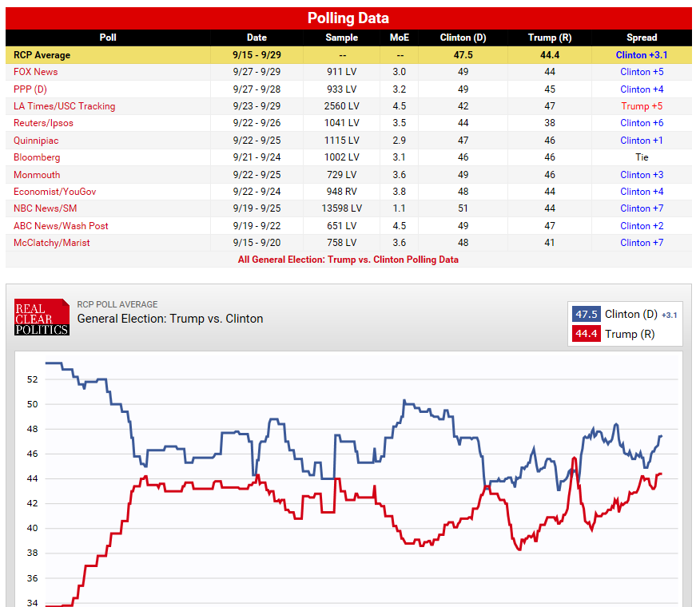This screenshot has width=700, height=607.
Task: Click the Trump +5 spread cell
Action: click(642, 106)
